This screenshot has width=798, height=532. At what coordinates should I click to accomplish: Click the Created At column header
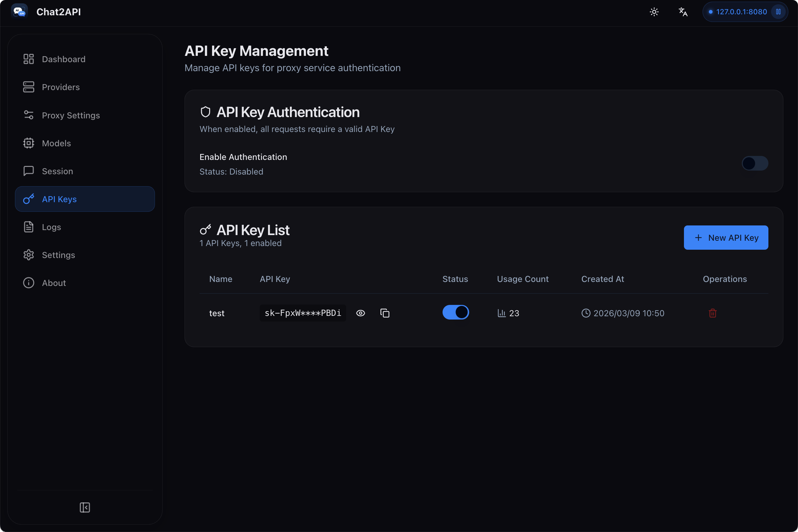[602, 279]
